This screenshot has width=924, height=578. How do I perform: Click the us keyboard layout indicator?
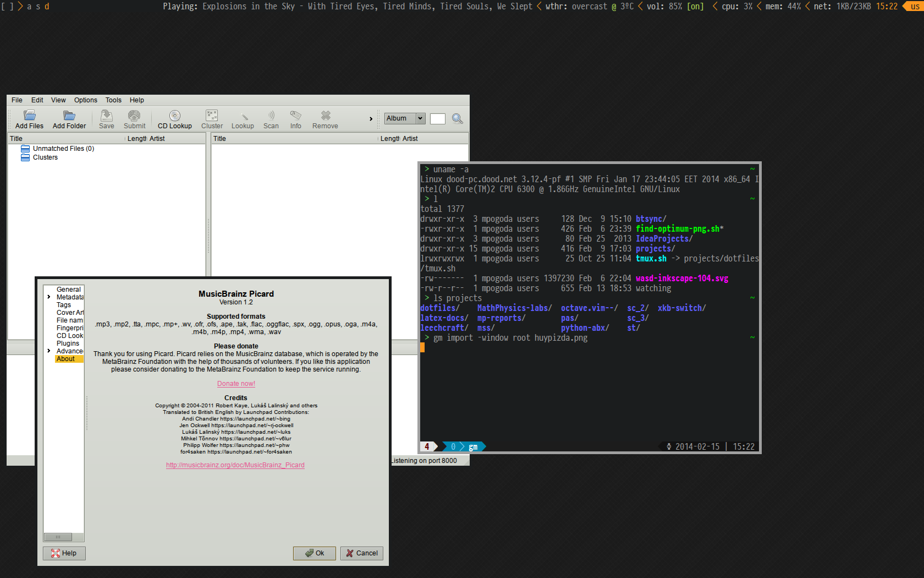point(915,7)
